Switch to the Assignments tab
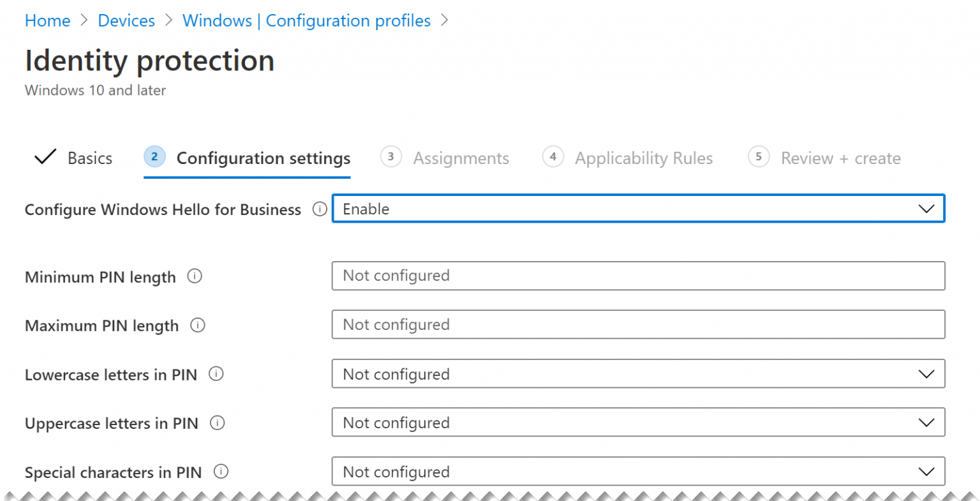 [x=461, y=158]
